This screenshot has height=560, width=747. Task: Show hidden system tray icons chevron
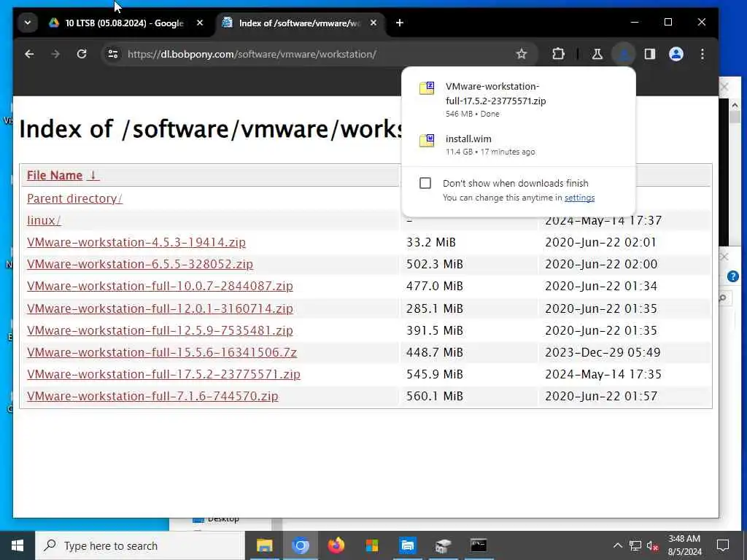click(617, 545)
